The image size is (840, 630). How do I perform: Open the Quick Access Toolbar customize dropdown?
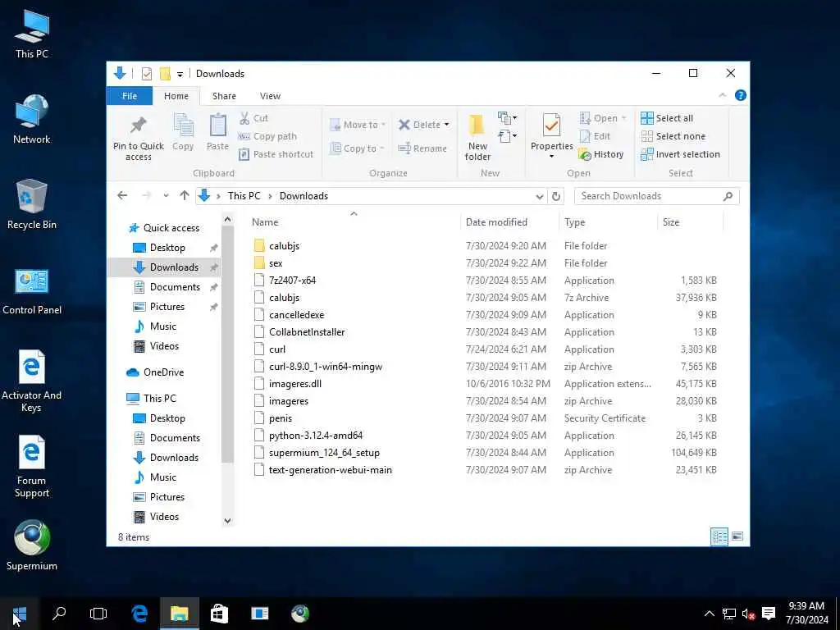[x=180, y=75]
